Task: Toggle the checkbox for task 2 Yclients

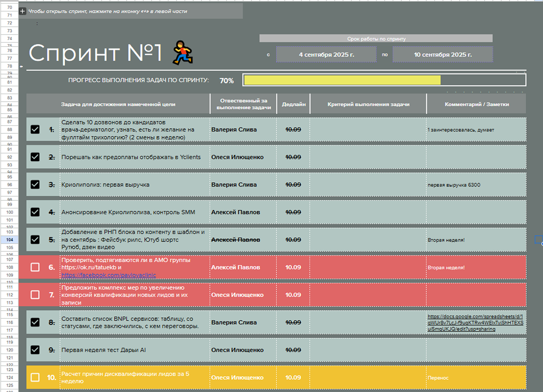Action: [35, 157]
